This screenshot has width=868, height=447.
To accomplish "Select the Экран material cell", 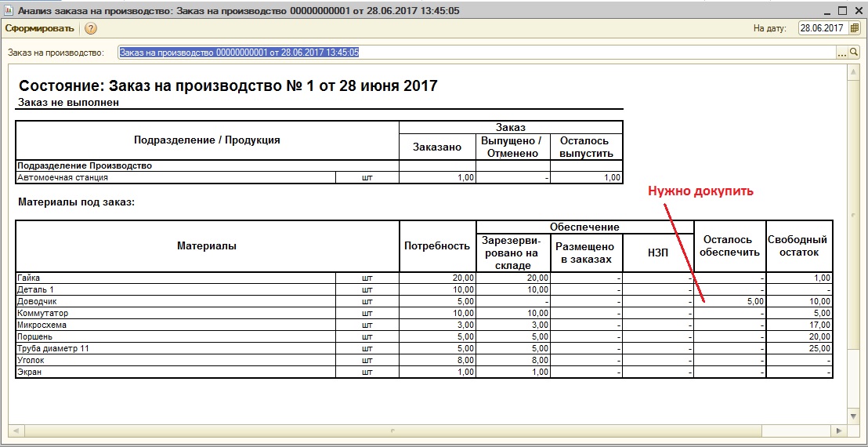I will (175, 372).
